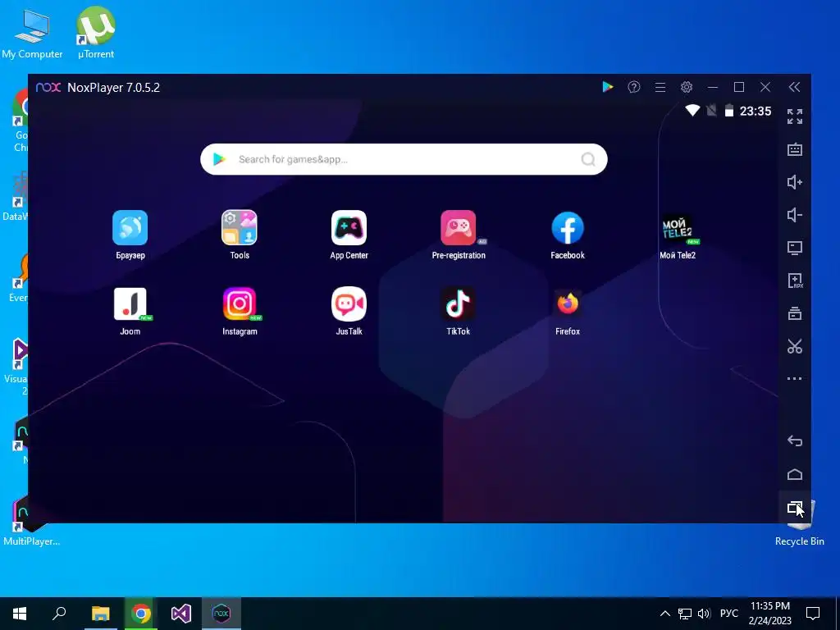Select the µTorrent desktop shortcut
The image size is (840, 630).
tap(96, 33)
